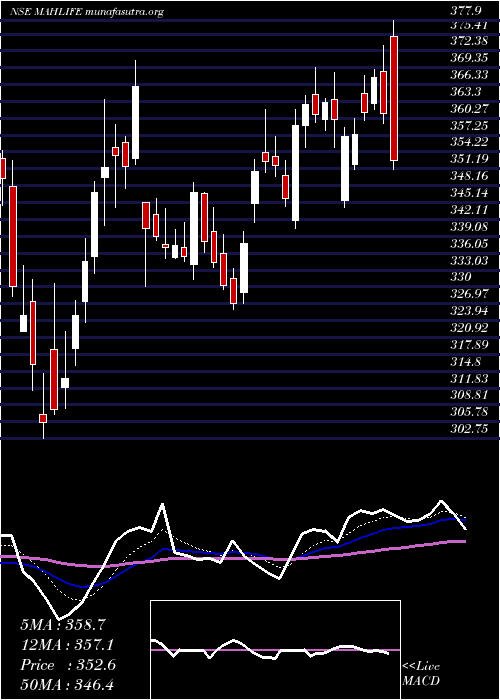Click the NSE MAHLIFE munafasutra.org title text
The width and height of the screenshot is (500, 700).
click(x=87, y=12)
